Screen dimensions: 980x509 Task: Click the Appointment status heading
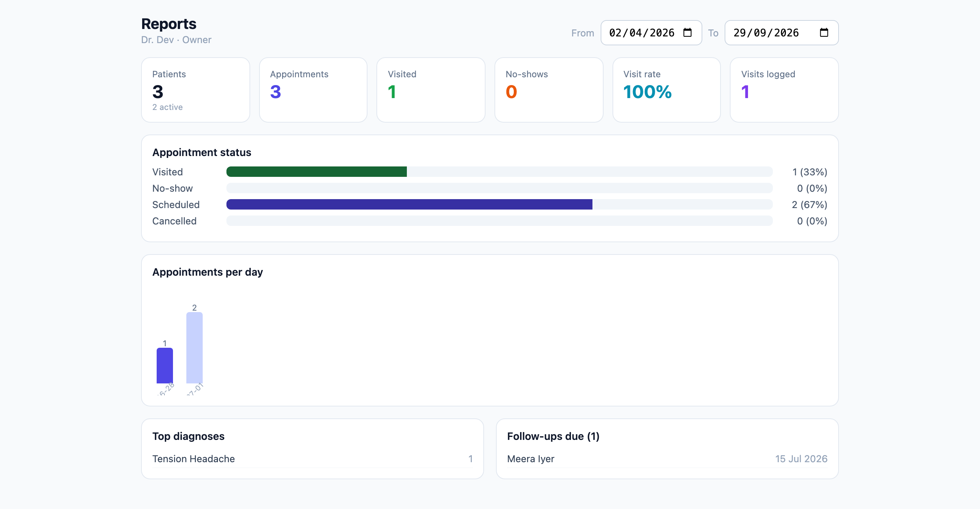202,152
